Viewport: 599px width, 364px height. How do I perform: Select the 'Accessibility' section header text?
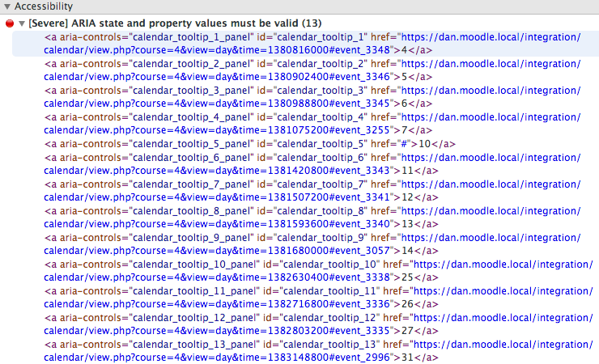tap(44, 6)
